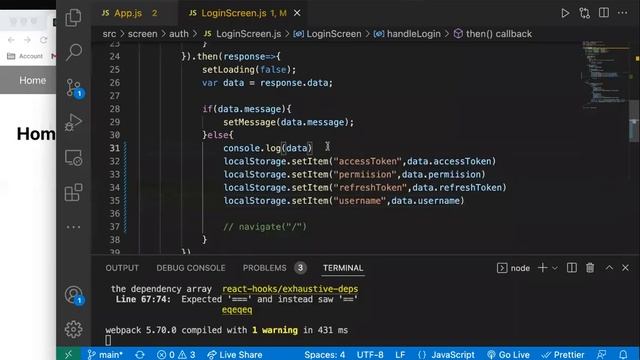Synchronize changes icon in status bar
The height and width of the screenshot is (360, 640).
[x=140, y=355]
